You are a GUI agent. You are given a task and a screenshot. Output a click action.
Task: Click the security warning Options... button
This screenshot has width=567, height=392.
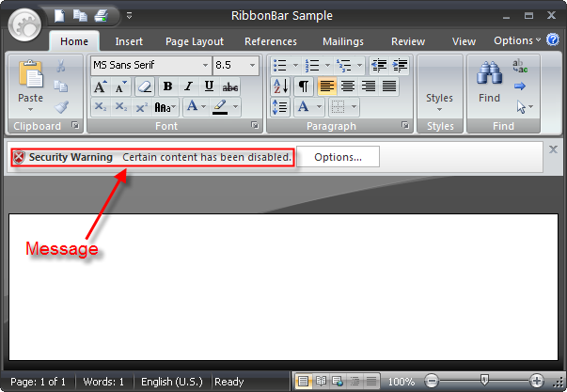coord(338,157)
